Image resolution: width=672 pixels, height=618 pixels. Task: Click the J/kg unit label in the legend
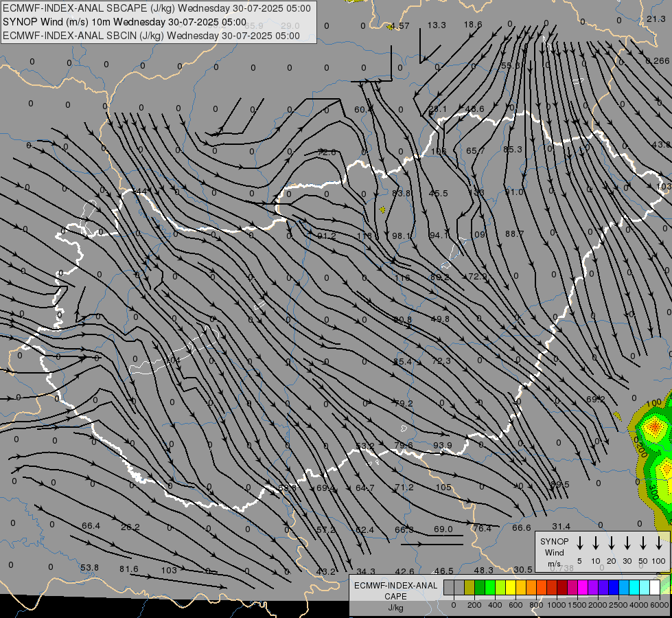point(395,608)
